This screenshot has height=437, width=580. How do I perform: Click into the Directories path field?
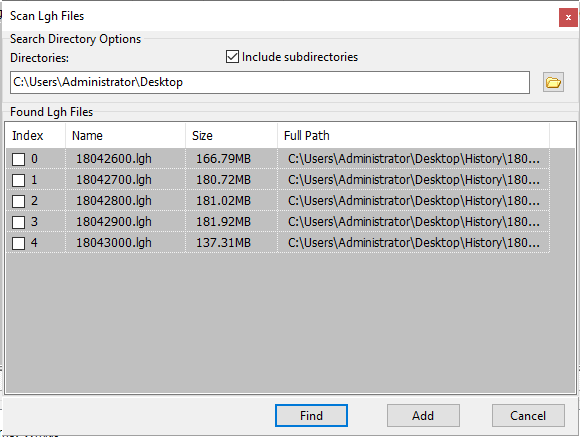click(270, 82)
